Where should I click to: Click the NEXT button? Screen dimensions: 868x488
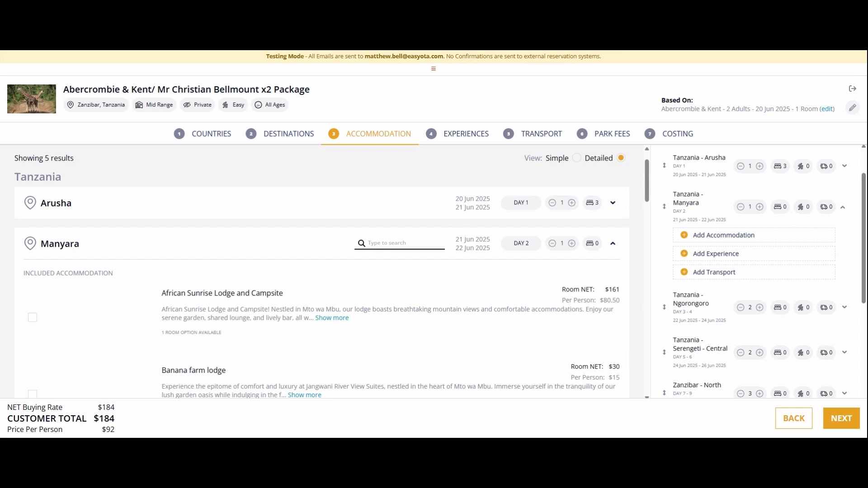click(x=841, y=418)
